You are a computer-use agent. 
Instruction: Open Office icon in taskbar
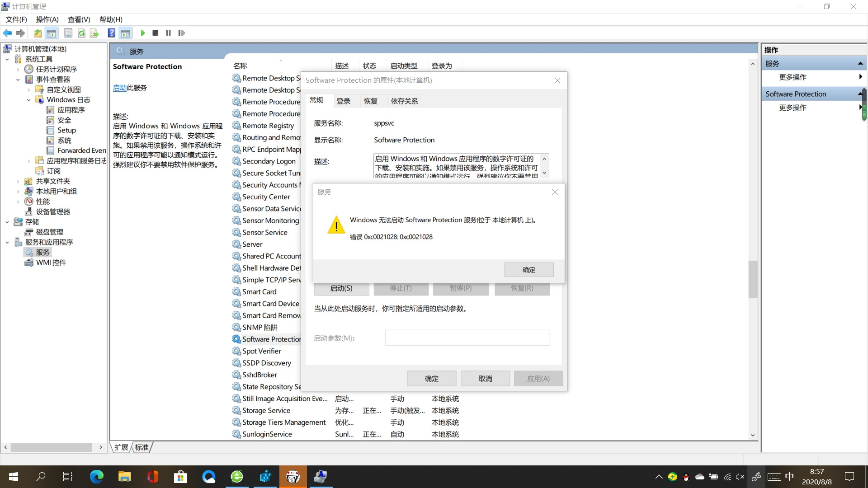click(152, 477)
